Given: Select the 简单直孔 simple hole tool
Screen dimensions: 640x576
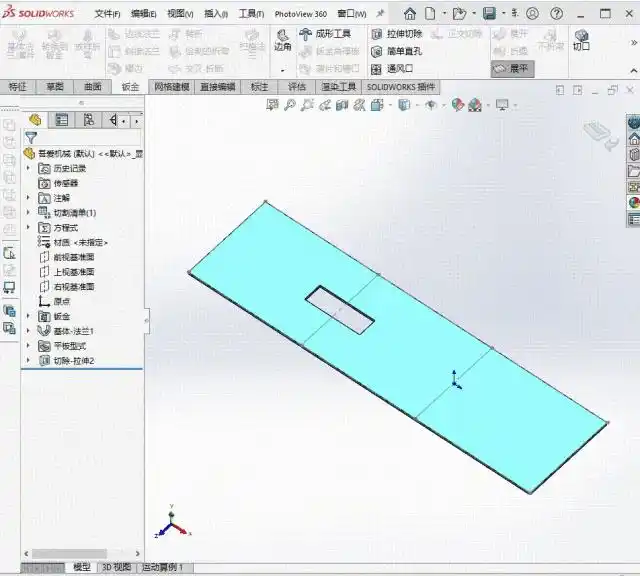Looking at the screenshot, I should pyautogui.click(x=396, y=51).
